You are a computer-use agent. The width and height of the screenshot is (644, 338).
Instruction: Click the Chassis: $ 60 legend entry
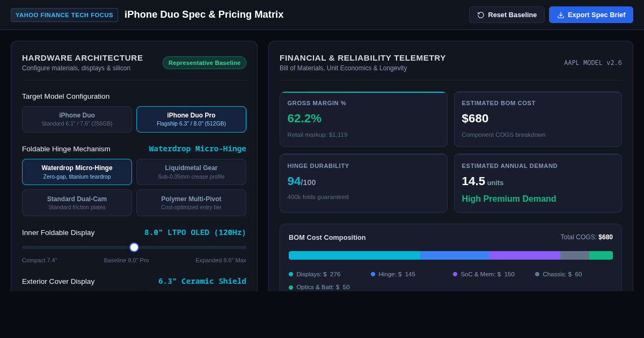558,274
